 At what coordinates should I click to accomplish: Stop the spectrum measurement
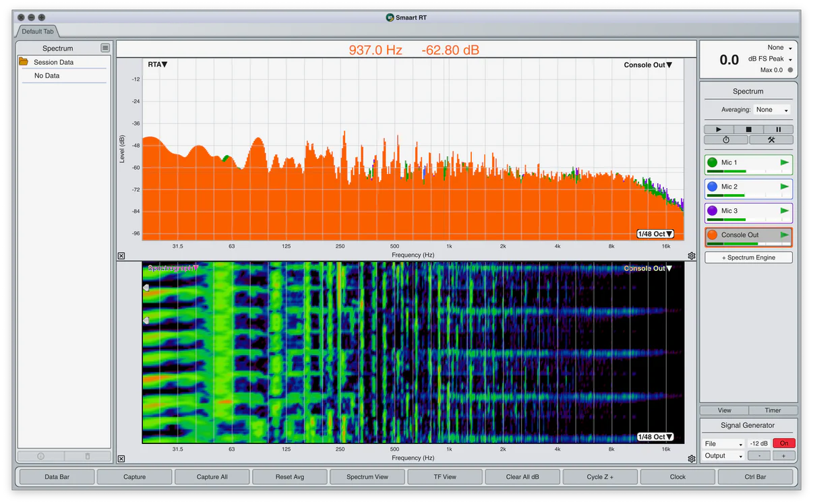click(x=748, y=129)
